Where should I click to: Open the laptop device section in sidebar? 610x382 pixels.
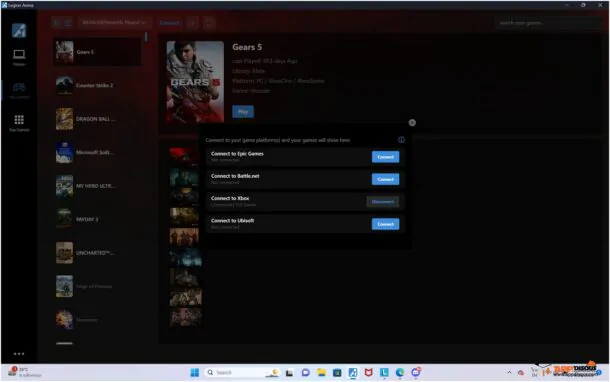point(19,57)
